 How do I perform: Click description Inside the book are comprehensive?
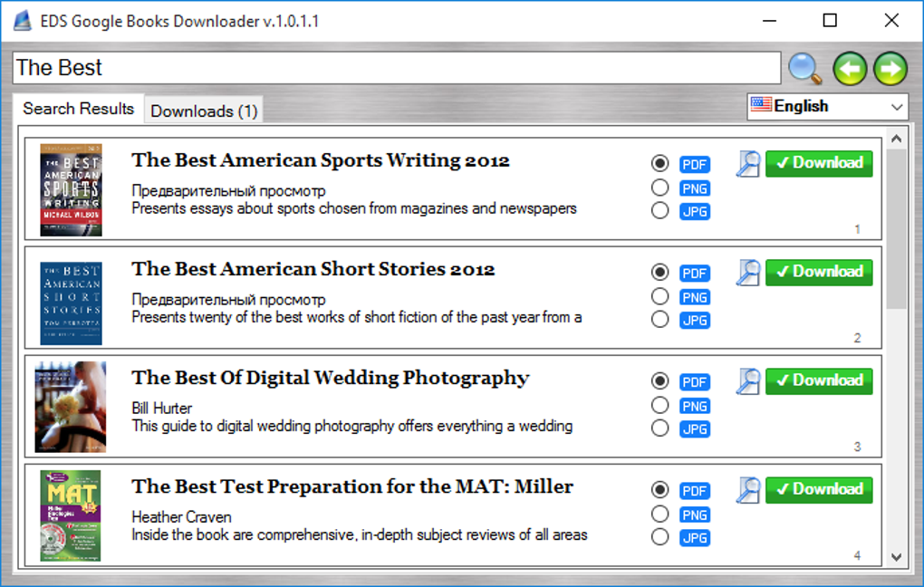(360, 535)
